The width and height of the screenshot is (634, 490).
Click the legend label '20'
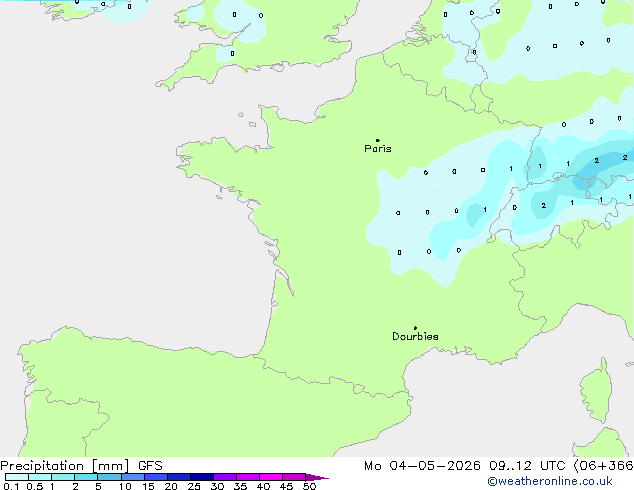[x=171, y=486]
